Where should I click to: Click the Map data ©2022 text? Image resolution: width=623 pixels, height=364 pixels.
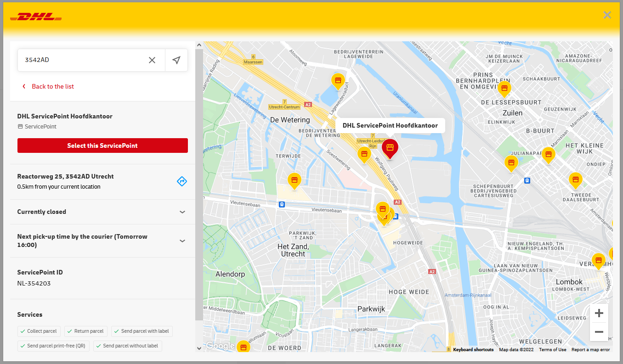(x=516, y=350)
